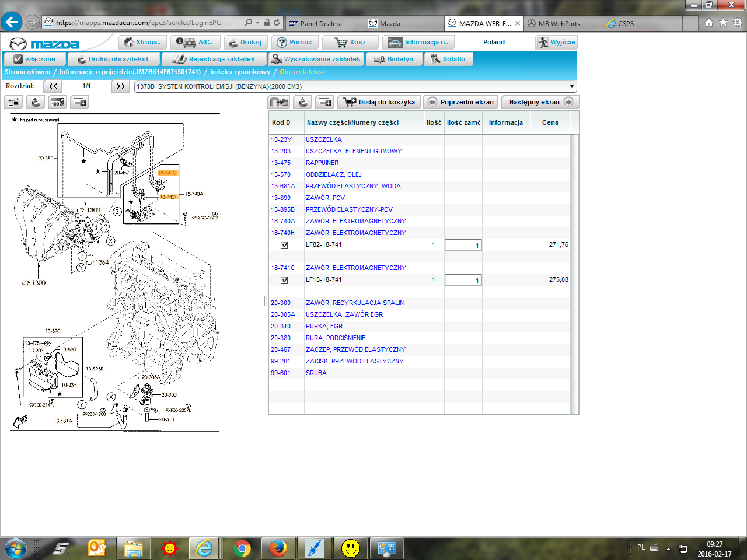Click the print icon above the parts list
747x560 pixels.
point(303,102)
